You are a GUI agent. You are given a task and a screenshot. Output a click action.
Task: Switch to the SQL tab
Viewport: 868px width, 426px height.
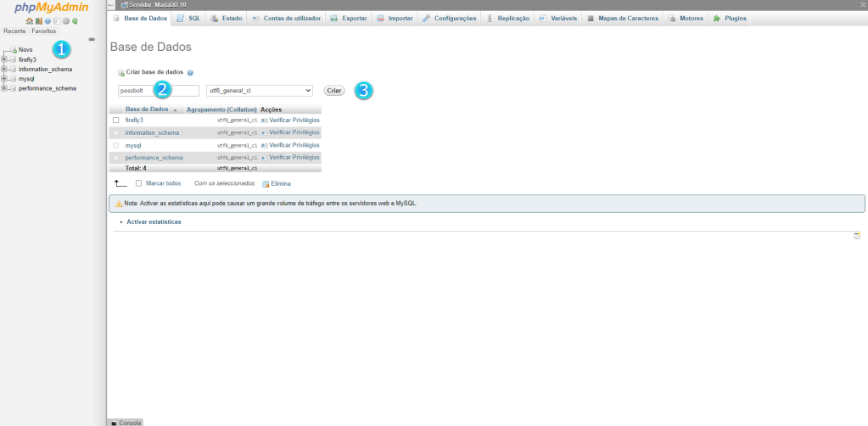188,18
